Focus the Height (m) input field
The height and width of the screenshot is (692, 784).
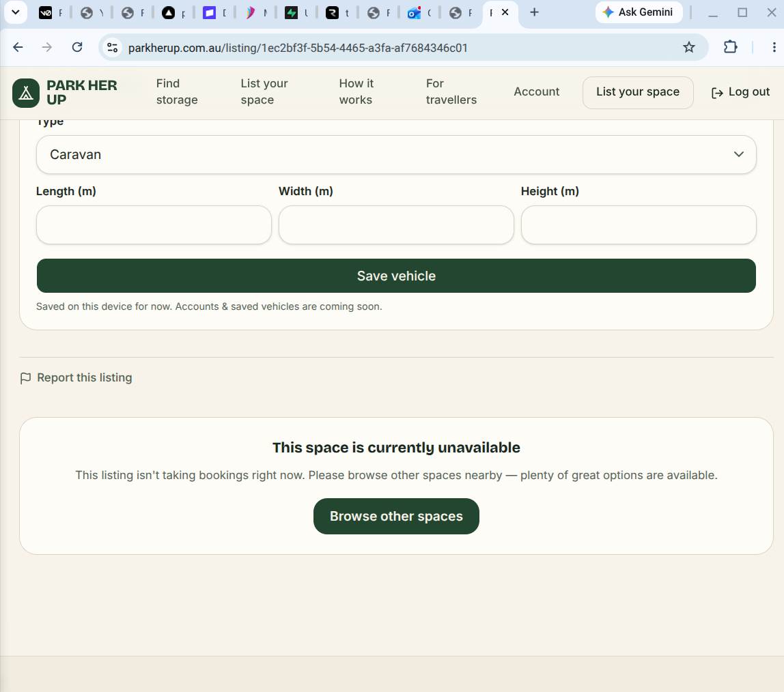(x=639, y=225)
